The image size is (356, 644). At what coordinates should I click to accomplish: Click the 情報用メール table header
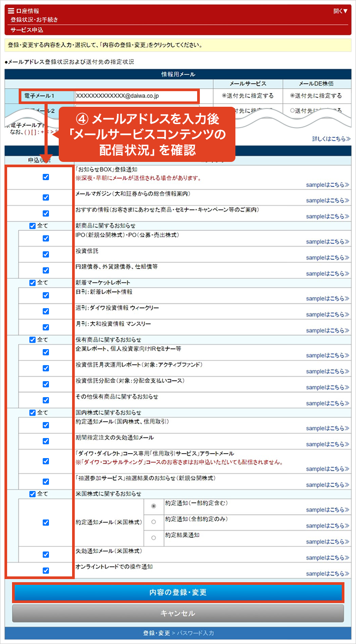[178, 74]
